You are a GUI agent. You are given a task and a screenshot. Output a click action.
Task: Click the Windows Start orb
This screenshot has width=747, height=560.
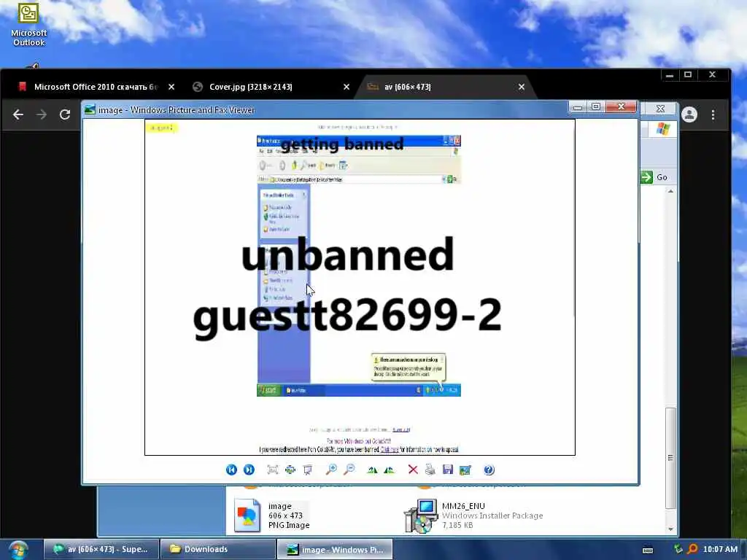(18, 550)
